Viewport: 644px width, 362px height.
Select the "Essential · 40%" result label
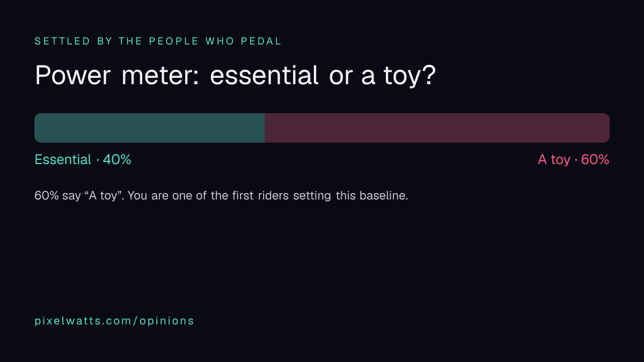(83, 160)
